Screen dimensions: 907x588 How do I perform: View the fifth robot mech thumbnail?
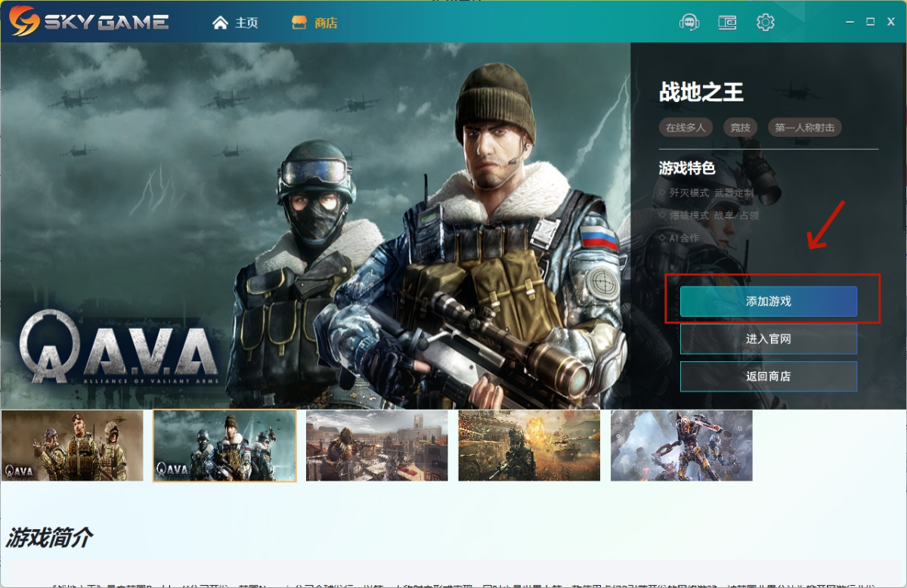[x=682, y=446]
